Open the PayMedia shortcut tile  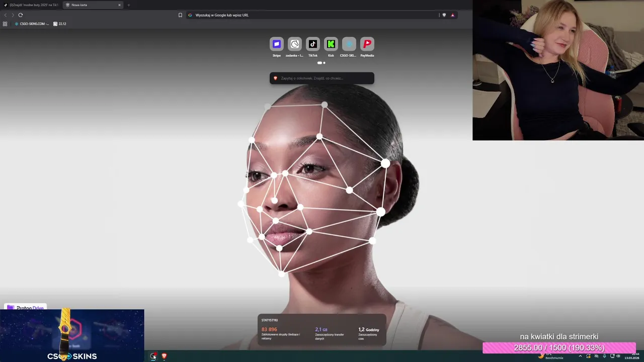(367, 44)
